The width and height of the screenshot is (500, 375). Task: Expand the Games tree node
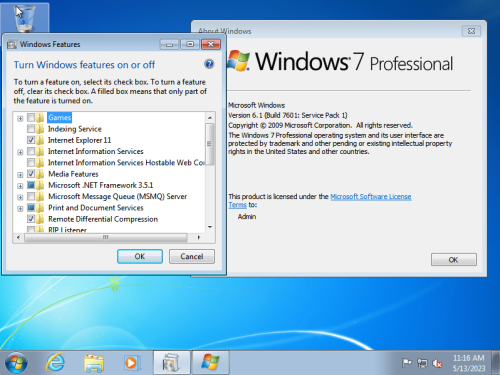(x=20, y=118)
